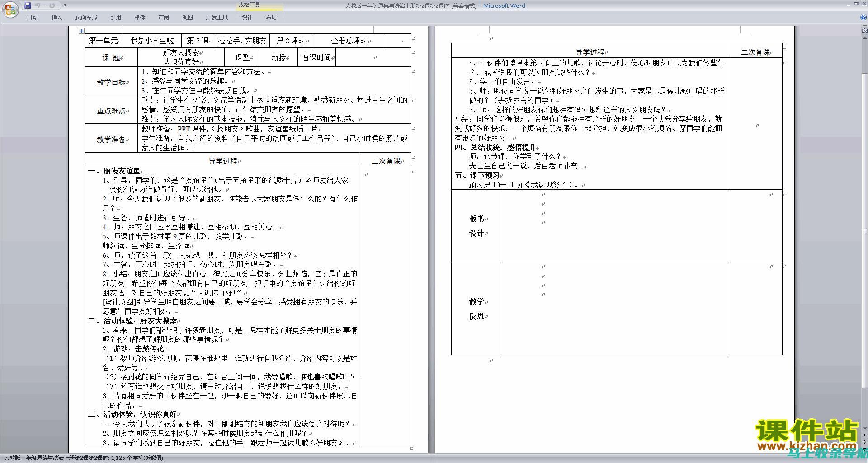Click the 板书 设计 label cell

click(x=476, y=226)
